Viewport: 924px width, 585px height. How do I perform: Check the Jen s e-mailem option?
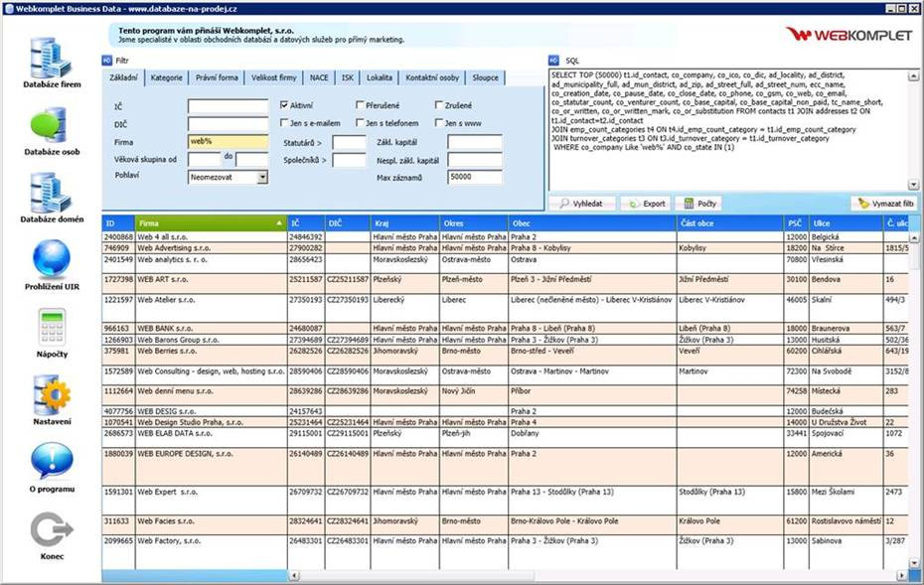(x=284, y=122)
